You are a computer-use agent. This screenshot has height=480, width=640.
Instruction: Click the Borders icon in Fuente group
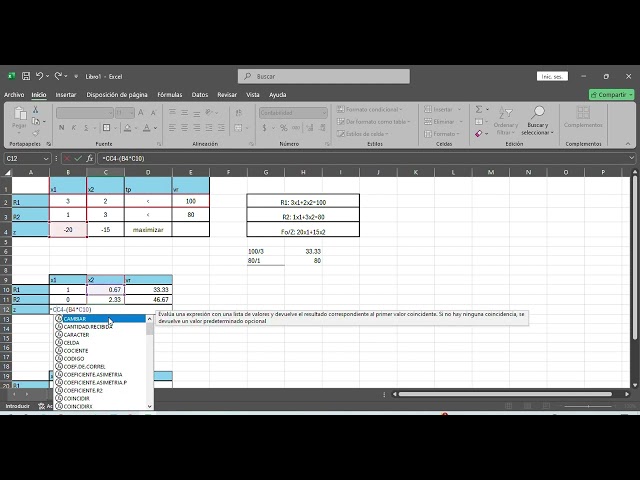107,128
